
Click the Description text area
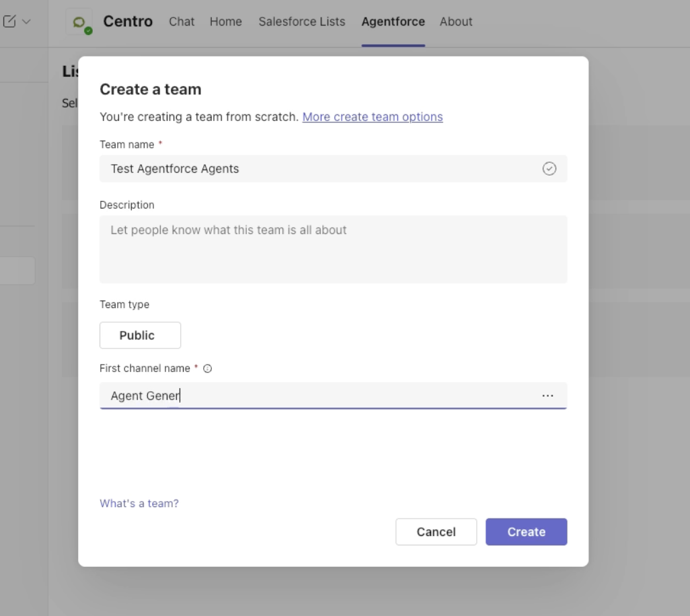pyautogui.click(x=333, y=249)
